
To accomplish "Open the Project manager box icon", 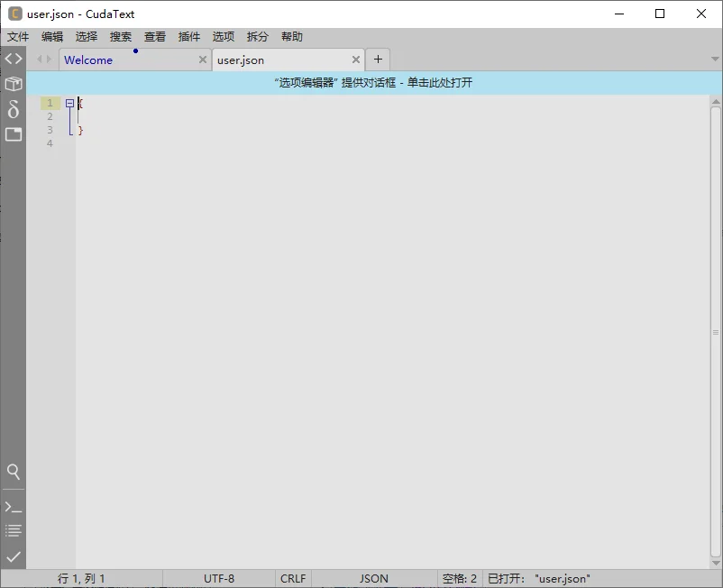I will tap(14, 84).
